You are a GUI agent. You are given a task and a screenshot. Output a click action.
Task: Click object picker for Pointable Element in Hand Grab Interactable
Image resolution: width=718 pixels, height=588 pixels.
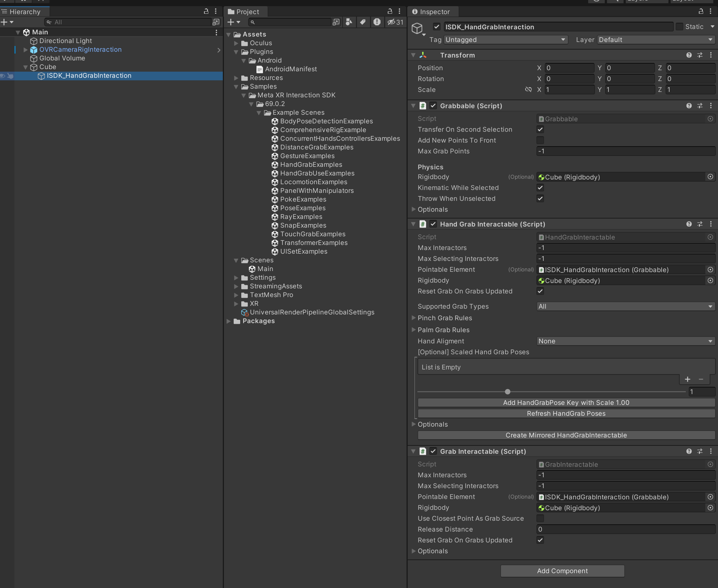point(710,270)
